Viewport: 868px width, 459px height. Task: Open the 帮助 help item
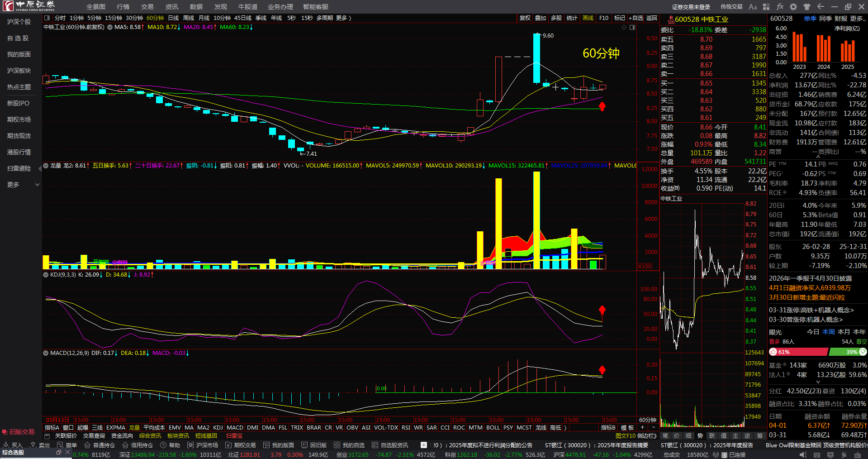tap(170, 445)
